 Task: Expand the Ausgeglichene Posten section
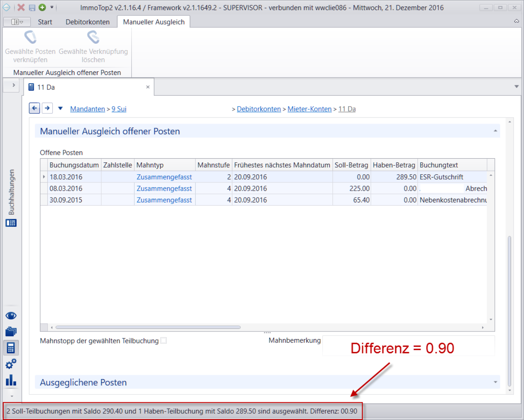coord(496,382)
